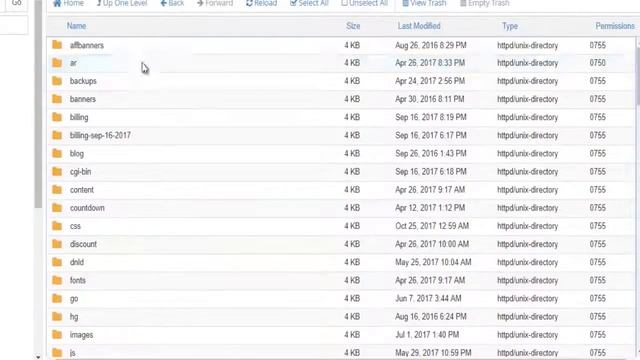Click the Aug 16, 2016 6:24 PM date
640x360 pixels.
(x=431, y=317)
